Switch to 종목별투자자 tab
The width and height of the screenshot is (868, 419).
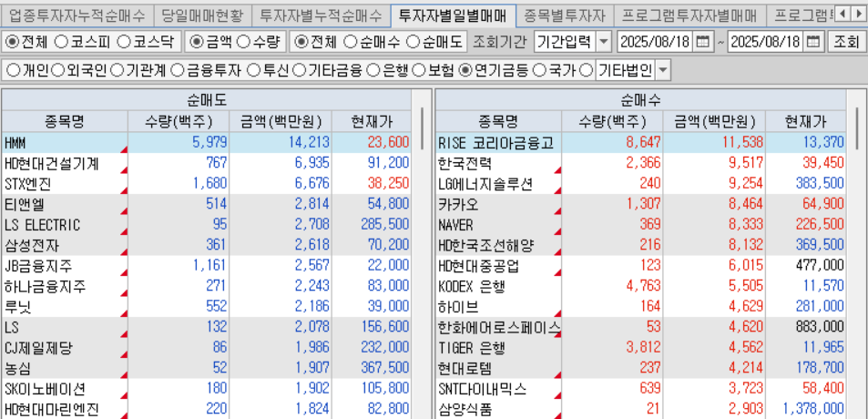point(565,15)
